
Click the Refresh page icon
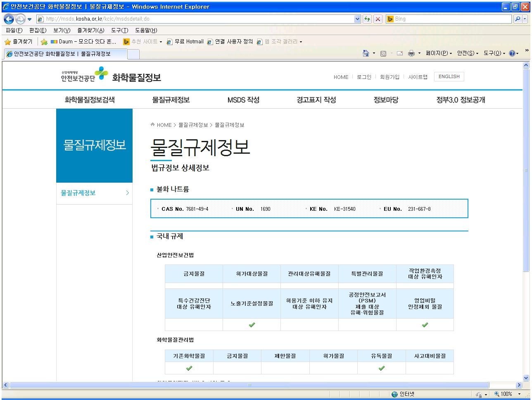[367, 19]
